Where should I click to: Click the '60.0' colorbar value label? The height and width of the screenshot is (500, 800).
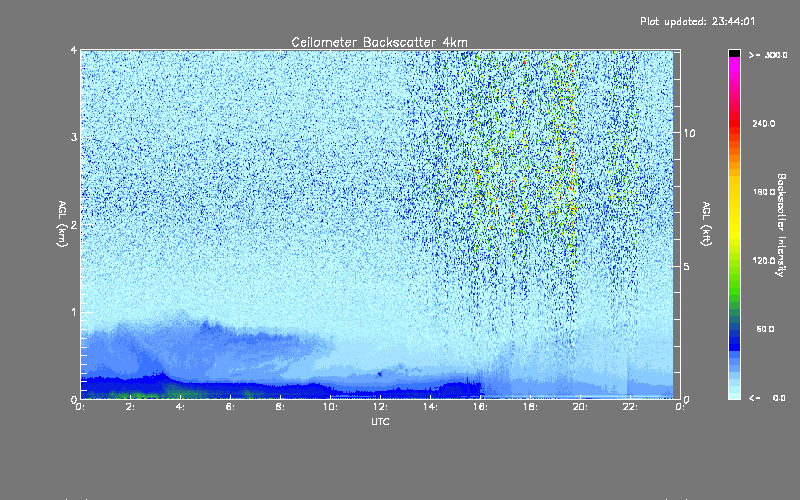(765, 329)
